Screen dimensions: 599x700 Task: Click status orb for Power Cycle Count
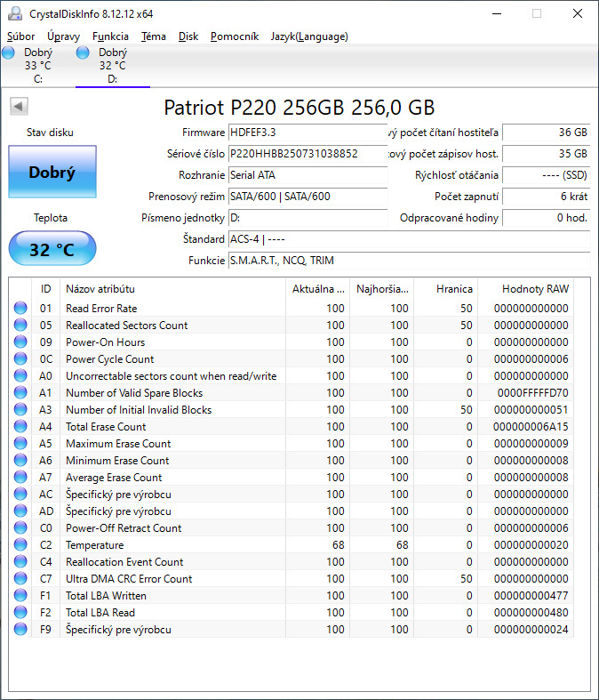click(x=20, y=358)
